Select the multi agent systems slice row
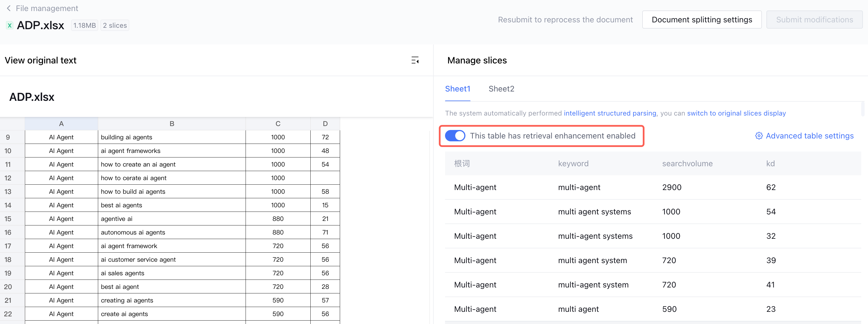This screenshot has width=868, height=324. [x=594, y=212]
